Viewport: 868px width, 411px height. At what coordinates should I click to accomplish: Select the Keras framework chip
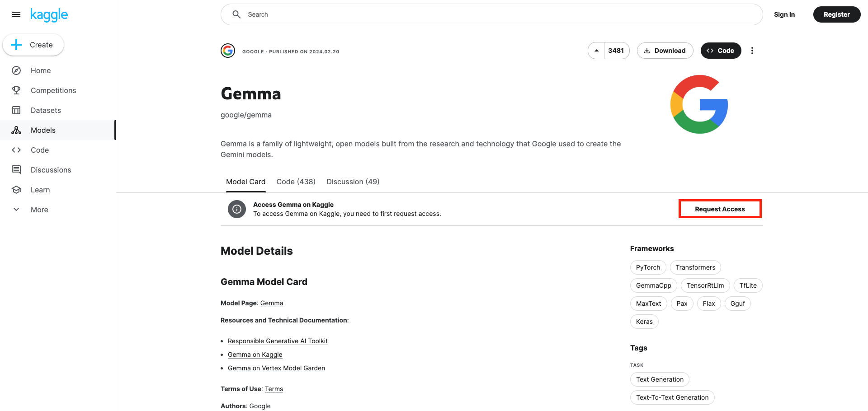click(644, 322)
